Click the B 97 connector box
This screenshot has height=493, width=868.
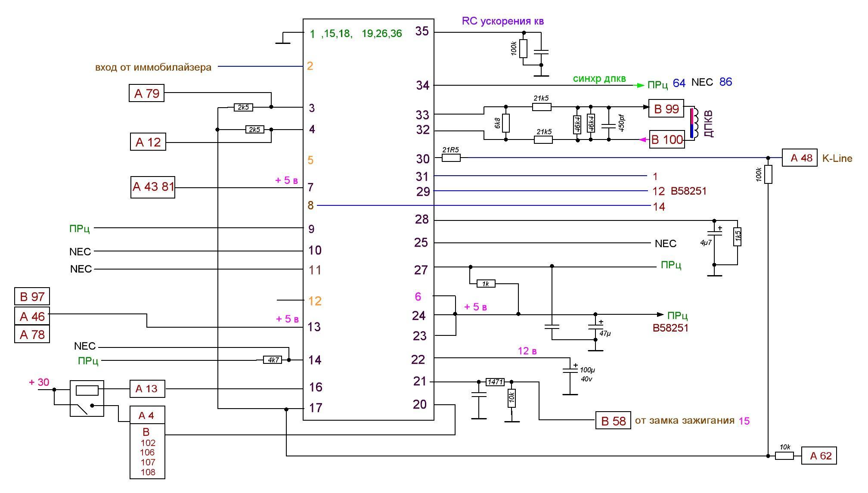32,297
